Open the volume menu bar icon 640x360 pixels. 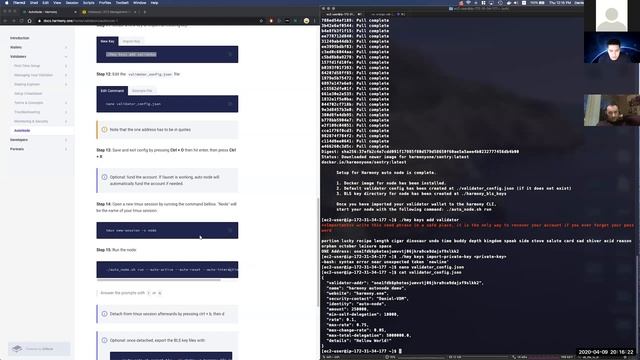click(516, 2)
